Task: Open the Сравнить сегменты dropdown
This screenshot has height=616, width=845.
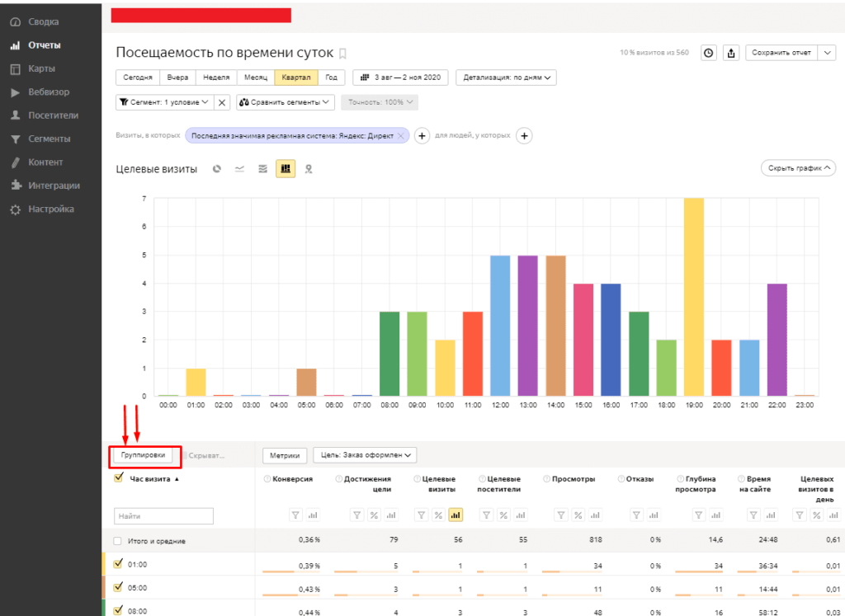Action: [x=286, y=102]
